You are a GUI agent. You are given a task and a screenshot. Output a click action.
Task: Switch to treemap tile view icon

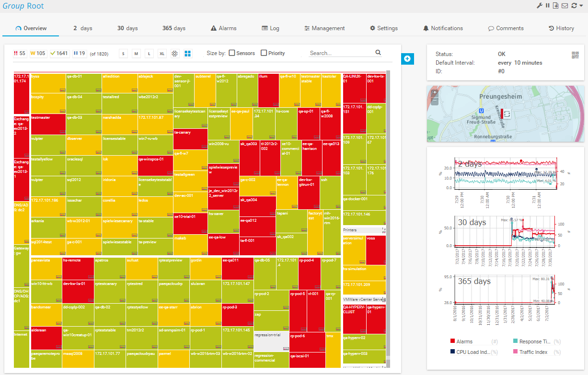[x=187, y=53]
